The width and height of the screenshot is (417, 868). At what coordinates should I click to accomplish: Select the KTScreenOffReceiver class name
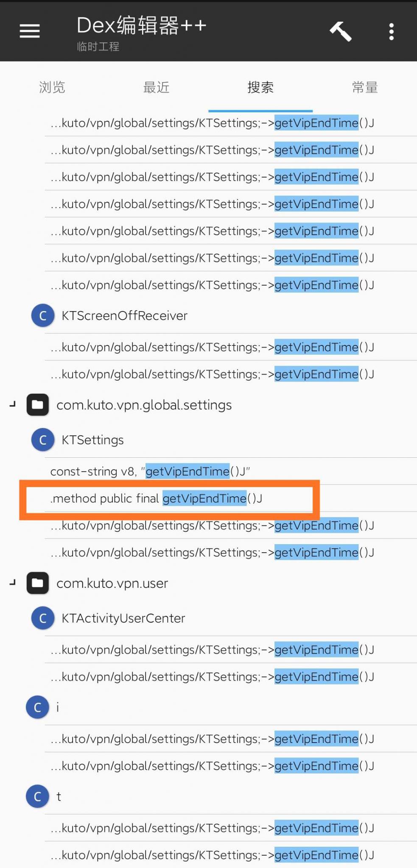[x=124, y=316]
